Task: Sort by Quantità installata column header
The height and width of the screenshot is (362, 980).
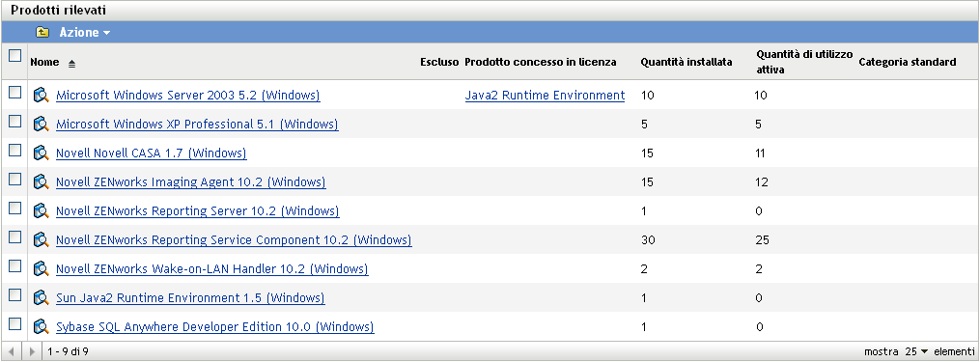Action: click(686, 62)
